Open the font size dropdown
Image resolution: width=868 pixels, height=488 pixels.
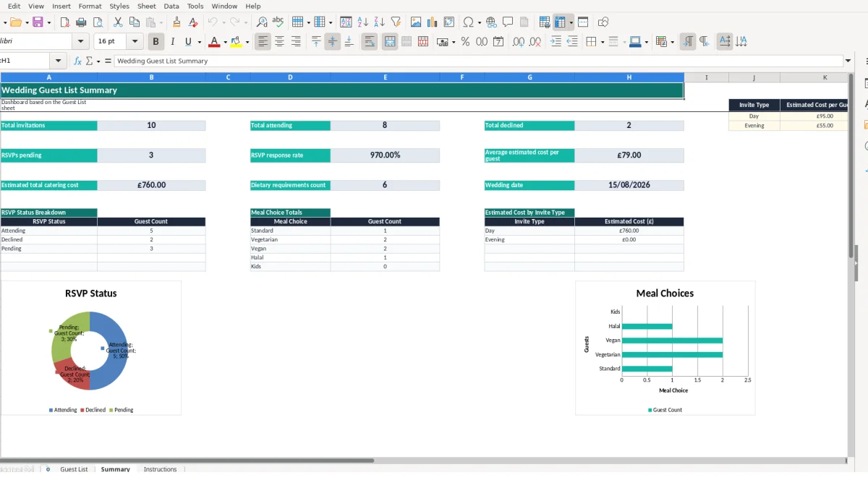point(135,42)
